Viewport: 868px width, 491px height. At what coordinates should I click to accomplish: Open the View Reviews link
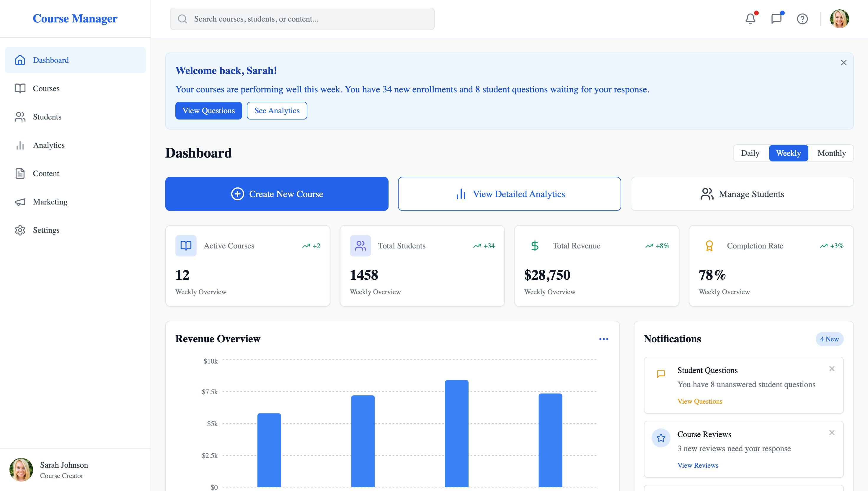click(698, 465)
